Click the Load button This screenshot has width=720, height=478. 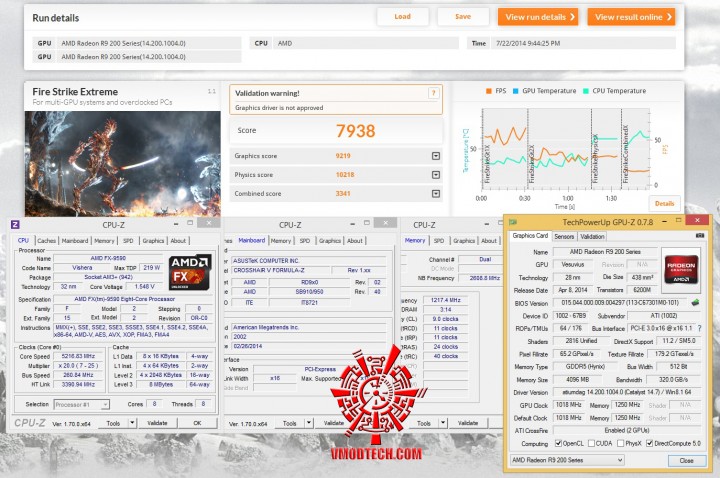(402, 17)
